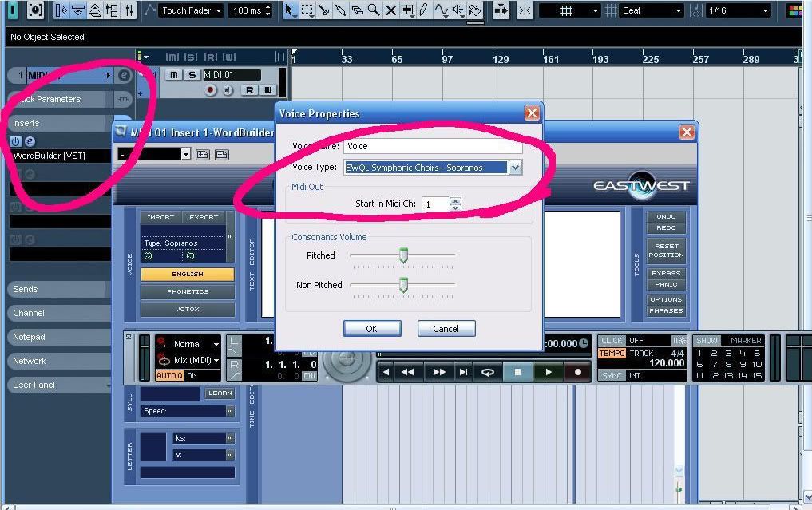The image size is (812, 510).
Task: Select the Zoom magnifier tool
Action: coord(374,10)
